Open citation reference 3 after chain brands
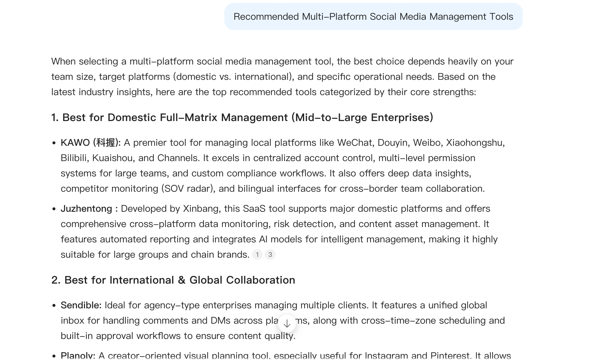Viewport: 590px width, 364px height. pyautogui.click(x=270, y=254)
